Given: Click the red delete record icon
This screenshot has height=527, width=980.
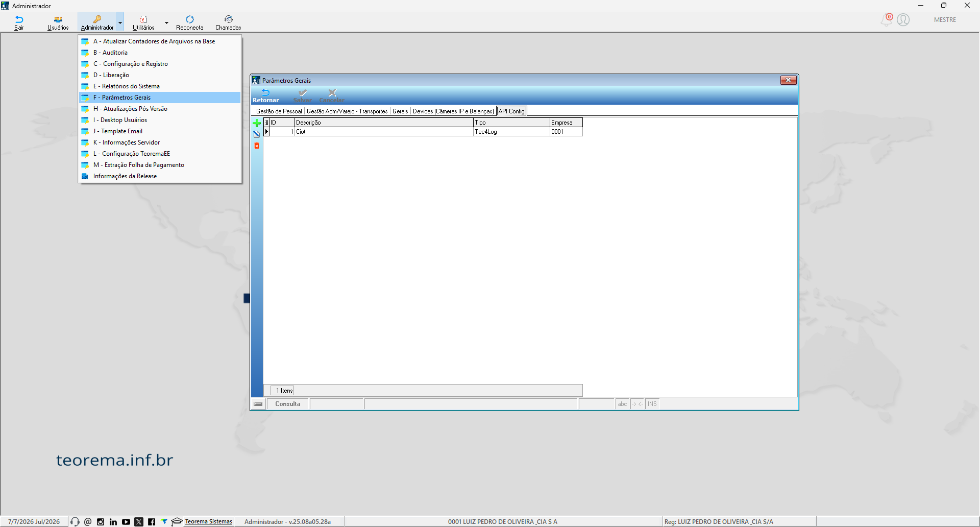Looking at the screenshot, I should [257, 146].
